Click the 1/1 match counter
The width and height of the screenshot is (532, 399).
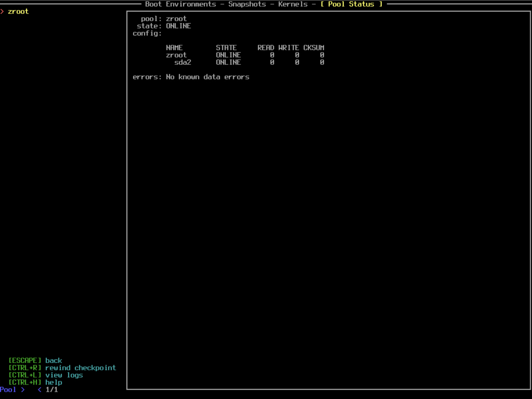[52, 390]
